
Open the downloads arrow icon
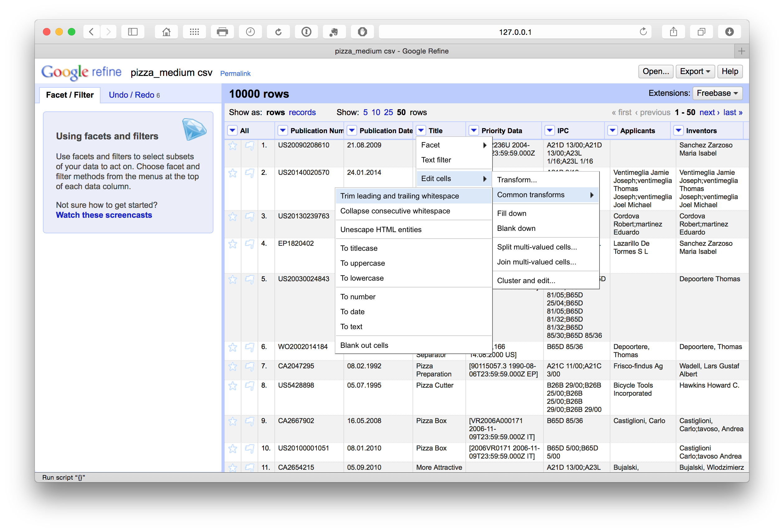point(729,32)
